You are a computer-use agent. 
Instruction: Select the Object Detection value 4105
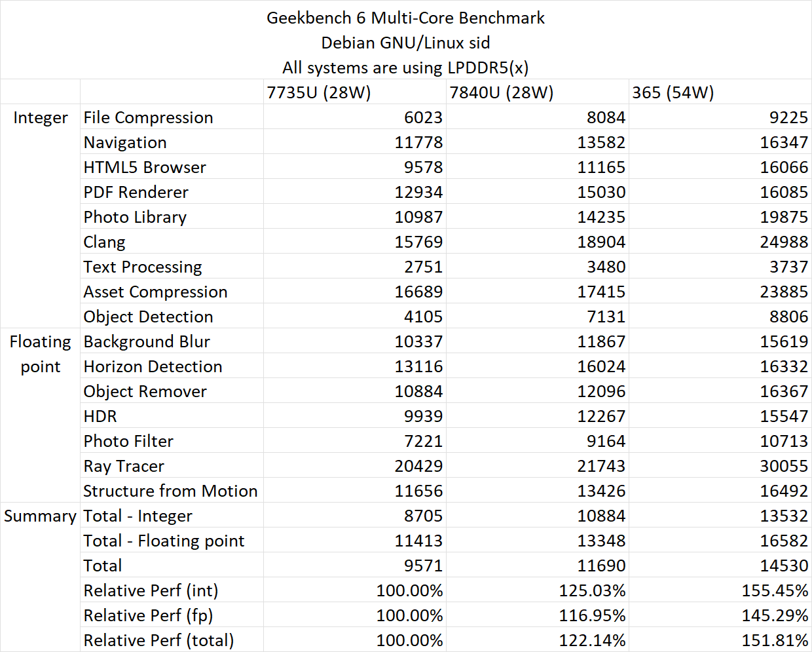coord(423,317)
